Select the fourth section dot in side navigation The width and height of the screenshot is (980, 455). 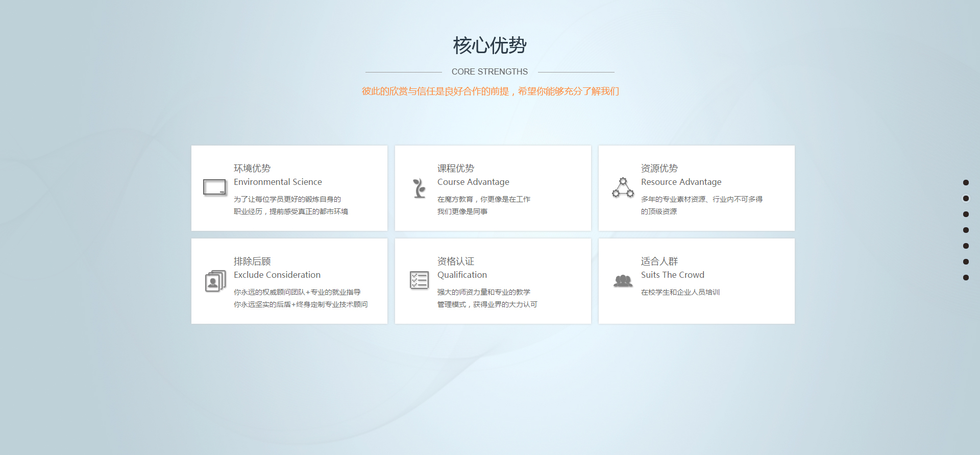pyautogui.click(x=966, y=230)
